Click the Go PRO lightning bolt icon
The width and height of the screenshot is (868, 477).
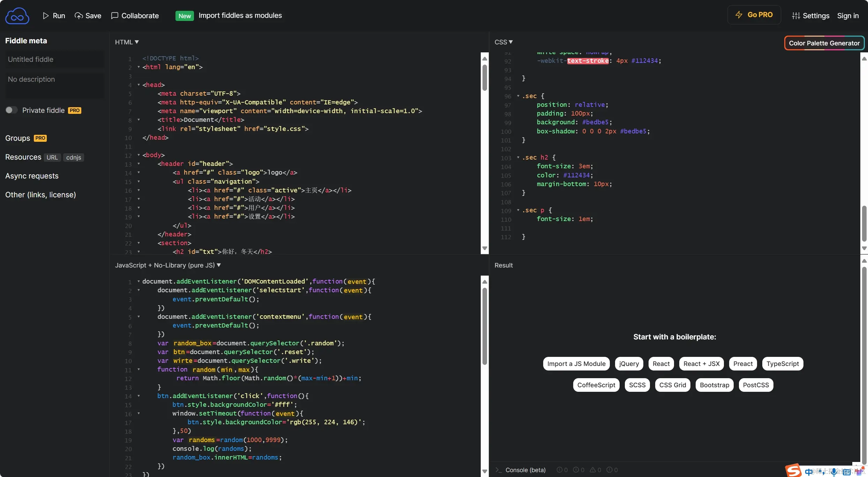(739, 15)
